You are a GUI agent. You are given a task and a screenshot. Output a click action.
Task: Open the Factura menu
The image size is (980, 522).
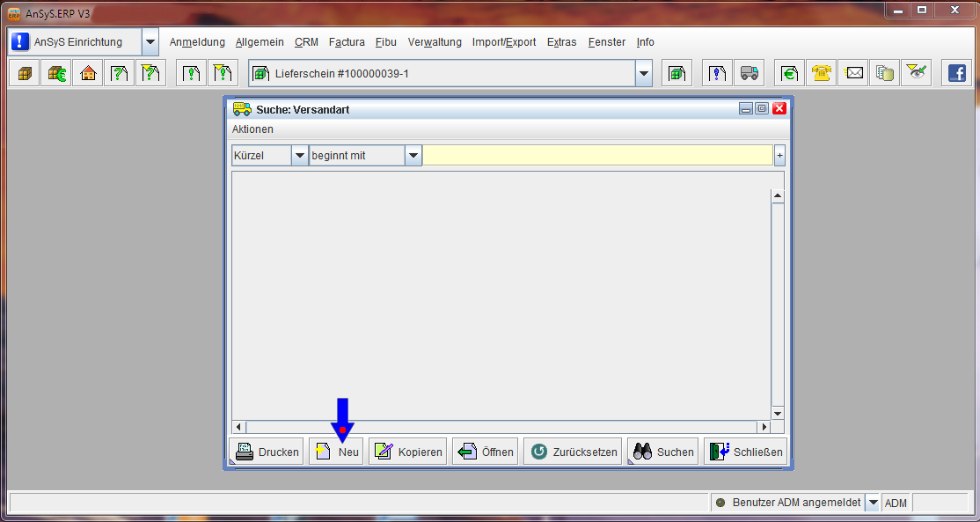point(347,42)
